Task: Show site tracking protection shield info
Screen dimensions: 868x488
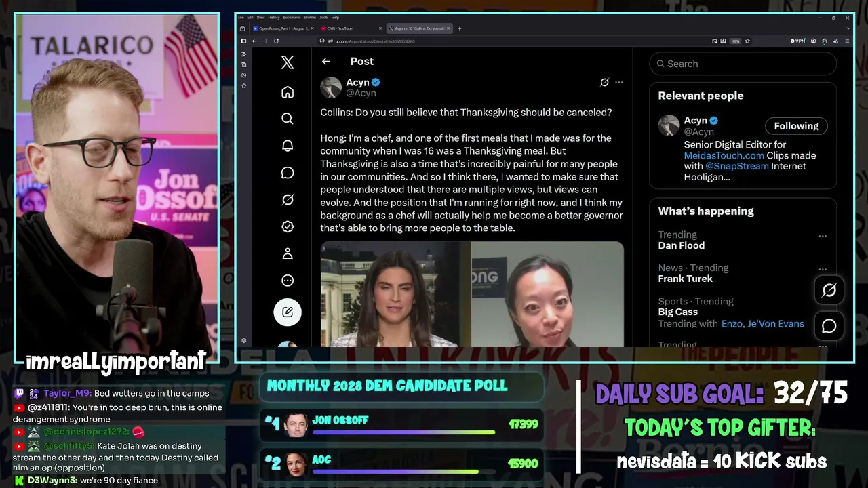Action: pos(322,41)
